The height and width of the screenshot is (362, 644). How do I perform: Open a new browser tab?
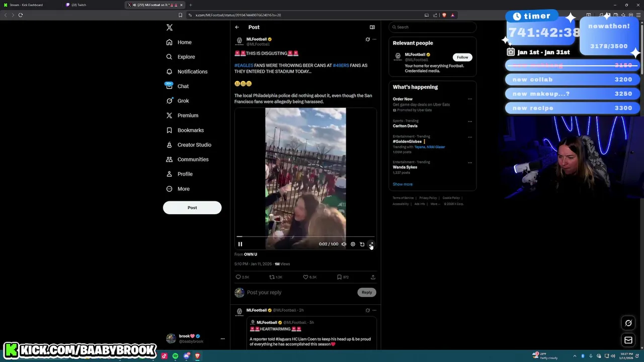[x=190, y=5]
